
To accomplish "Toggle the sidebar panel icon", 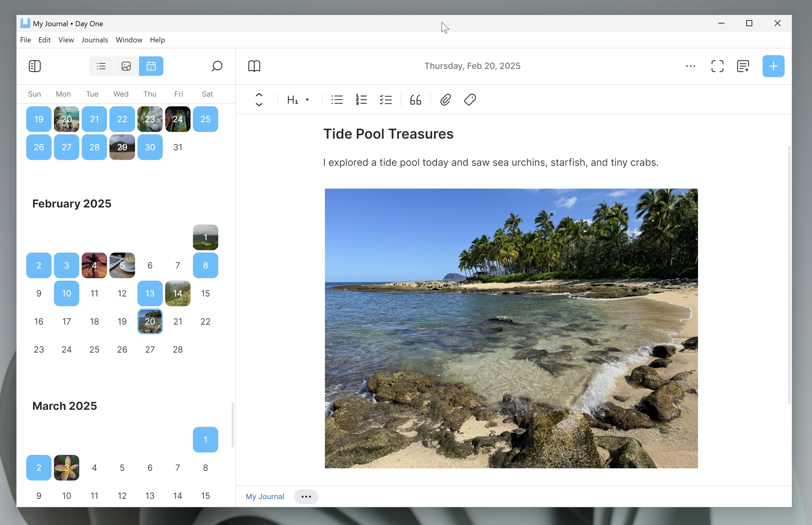I will [x=34, y=66].
